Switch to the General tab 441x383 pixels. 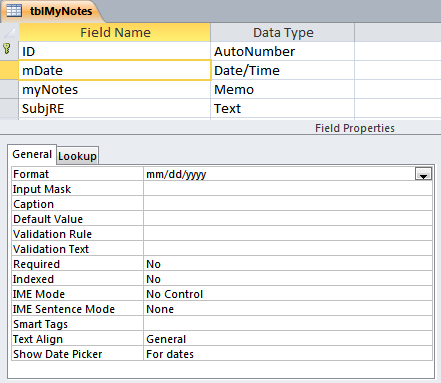[x=32, y=154]
